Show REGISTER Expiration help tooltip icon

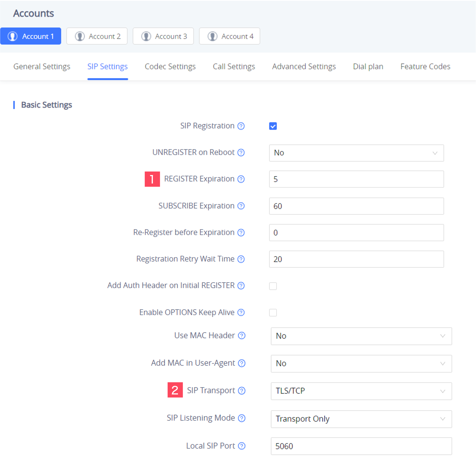pyautogui.click(x=241, y=179)
